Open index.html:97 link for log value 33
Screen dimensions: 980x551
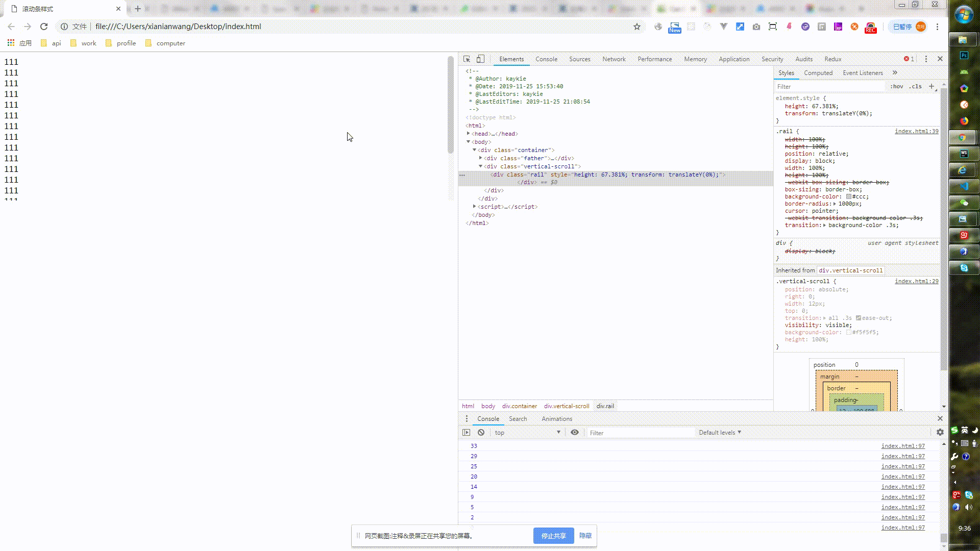click(902, 446)
